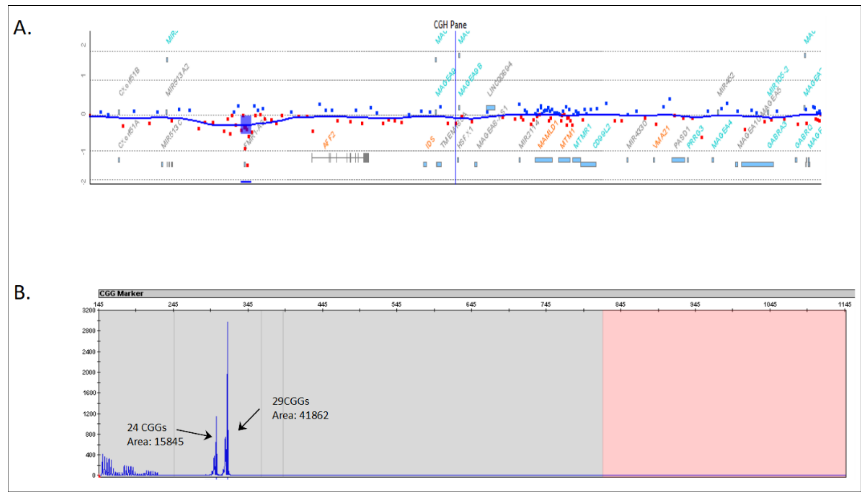Select the IDS gene label

tap(430, 142)
